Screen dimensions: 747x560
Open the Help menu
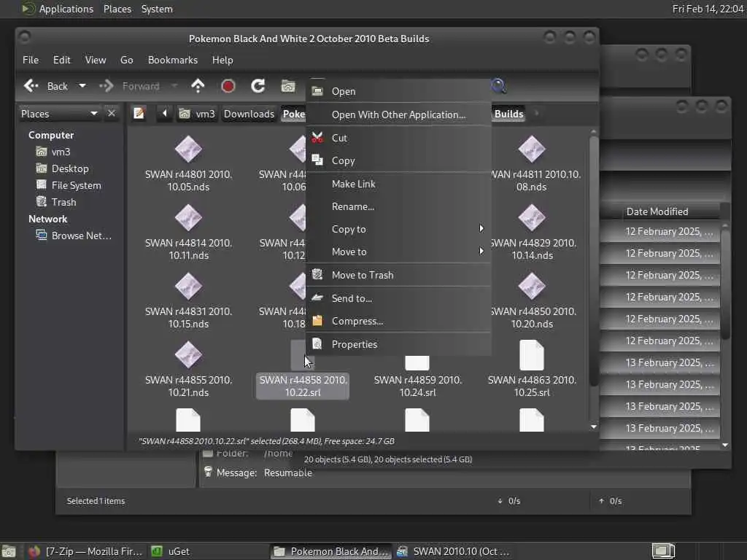[x=222, y=60]
